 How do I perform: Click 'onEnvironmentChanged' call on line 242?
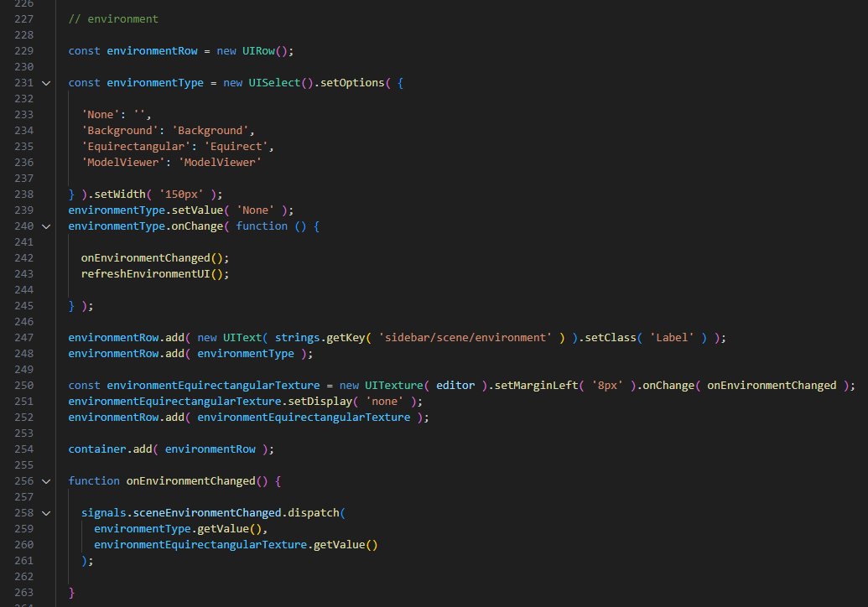click(x=146, y=258)
